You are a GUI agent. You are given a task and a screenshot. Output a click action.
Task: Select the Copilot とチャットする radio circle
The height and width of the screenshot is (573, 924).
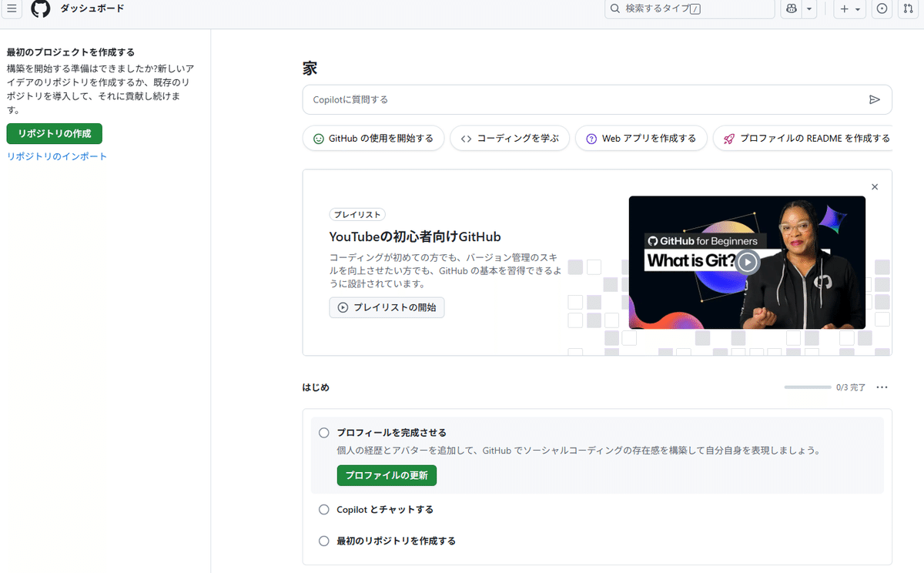coord(324,510)
